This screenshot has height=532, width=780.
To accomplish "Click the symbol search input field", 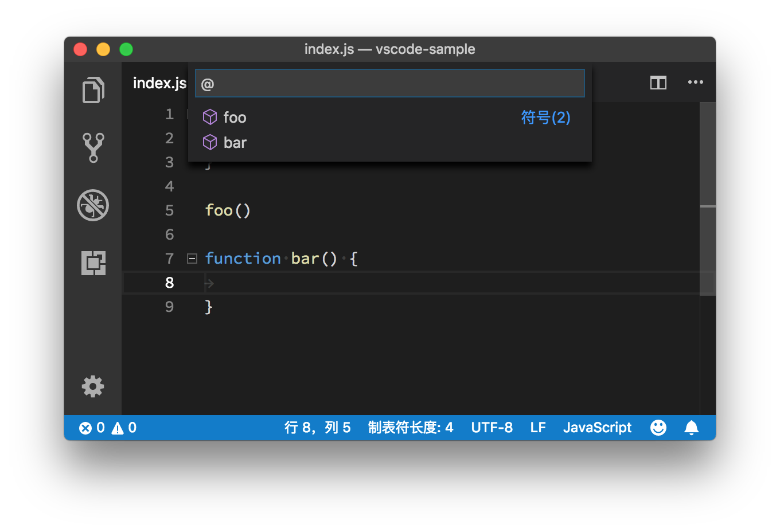I will [x=390, y=84].
